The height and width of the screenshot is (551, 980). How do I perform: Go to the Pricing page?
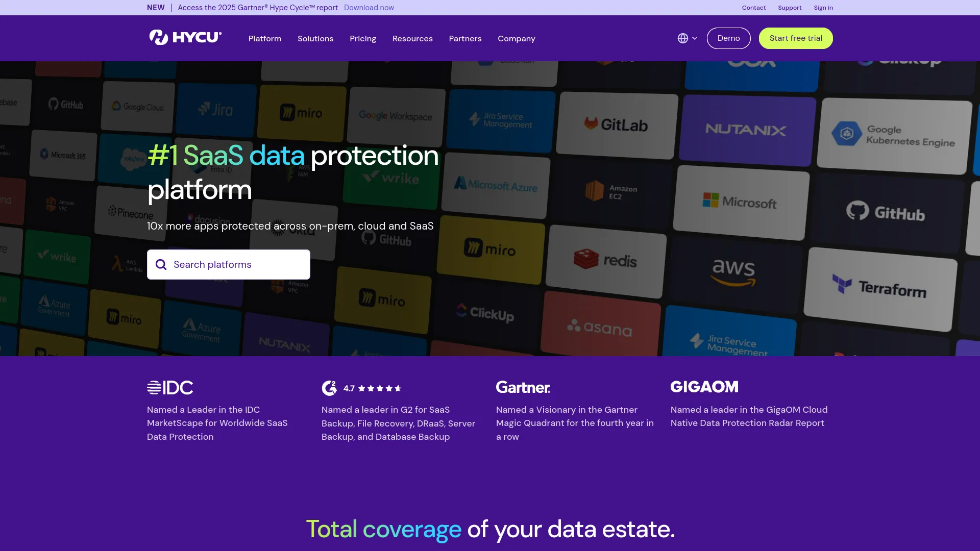click(363, 38)
